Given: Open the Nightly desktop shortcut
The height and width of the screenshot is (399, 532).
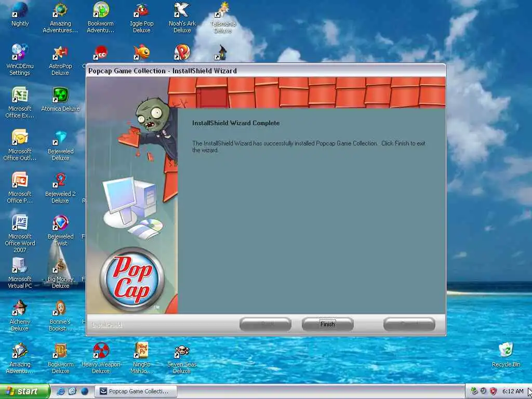Looking at the screenshot, I should coord(20,14).
